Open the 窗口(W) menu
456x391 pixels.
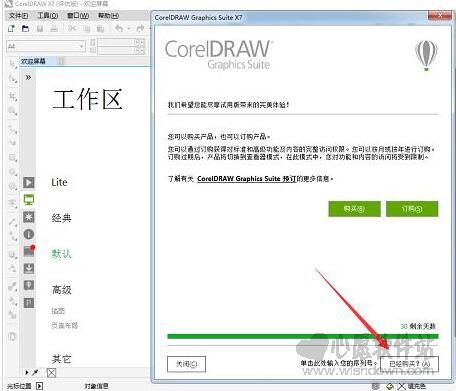(x=78, y=16)
